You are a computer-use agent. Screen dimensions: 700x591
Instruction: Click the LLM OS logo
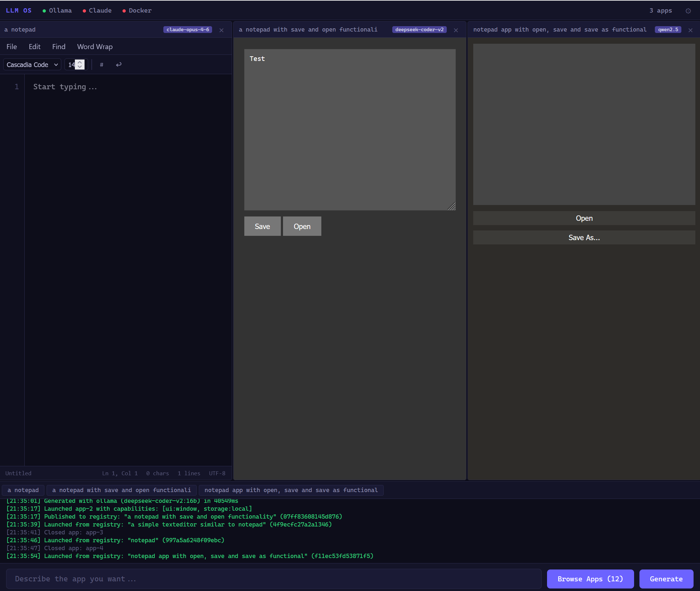tap(19, 10)
